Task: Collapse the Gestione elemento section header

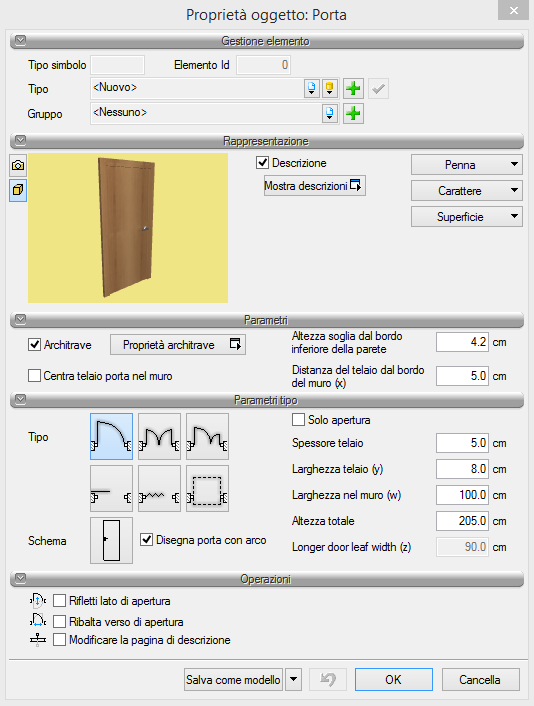Action: pos(20,41)
